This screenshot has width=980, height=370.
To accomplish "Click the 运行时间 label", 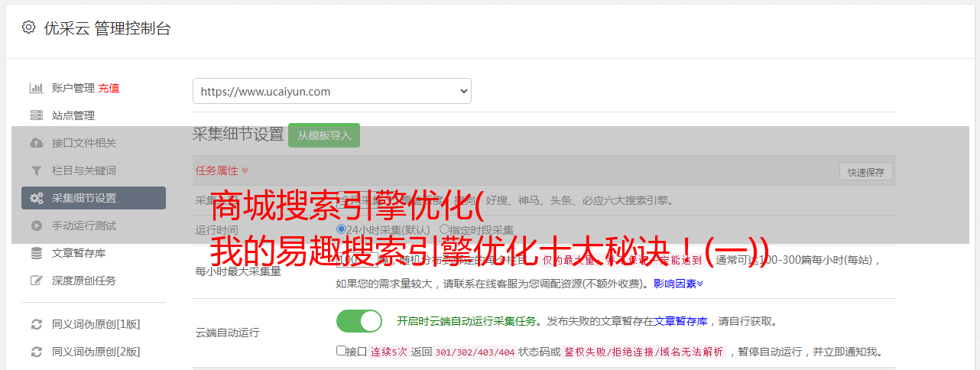I will (x=216, y=230).
